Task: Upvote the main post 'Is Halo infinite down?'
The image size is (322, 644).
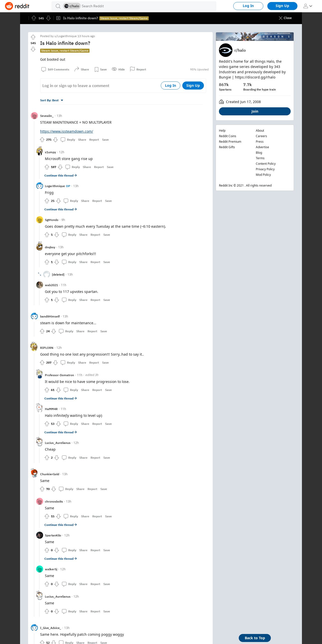Action: (x=33, y=37)
